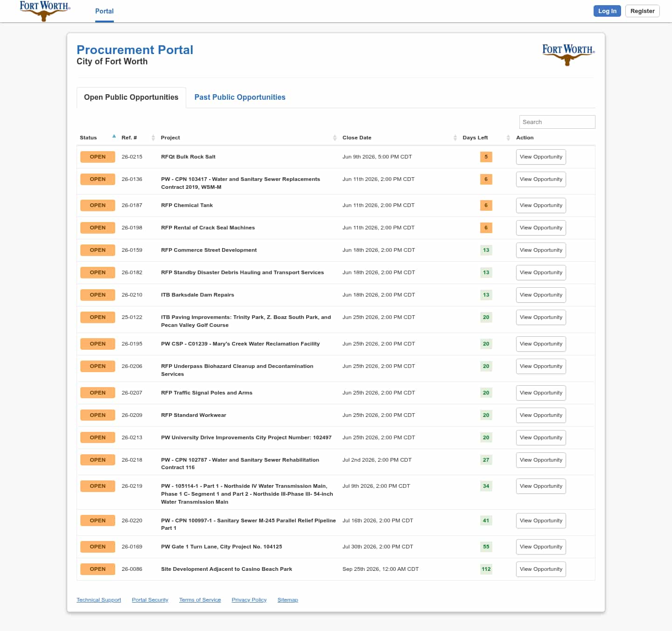Image resolution: width=672 pixels, height=631 pixels.
Task: Click the Action column header
Action: point(525,138)
